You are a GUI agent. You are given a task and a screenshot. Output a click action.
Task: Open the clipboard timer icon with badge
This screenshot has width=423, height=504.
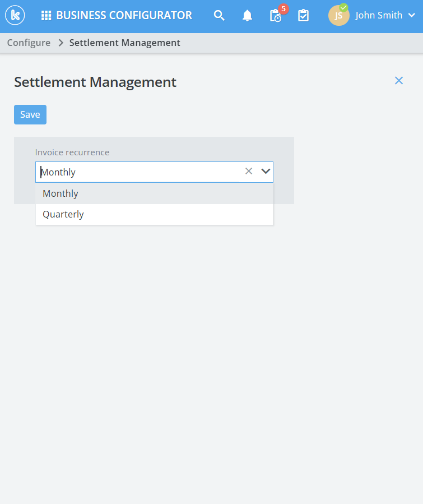(276, 16)
